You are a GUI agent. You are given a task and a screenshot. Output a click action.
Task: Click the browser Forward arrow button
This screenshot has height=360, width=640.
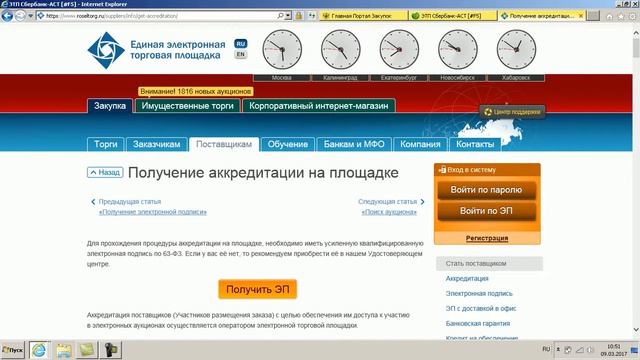[20, 16]
